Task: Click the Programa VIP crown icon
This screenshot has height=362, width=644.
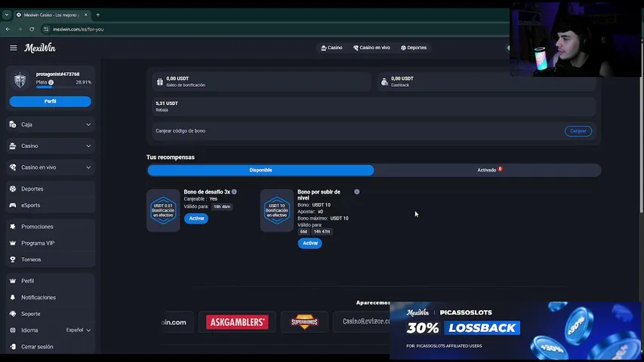Action: coord(13,243)
